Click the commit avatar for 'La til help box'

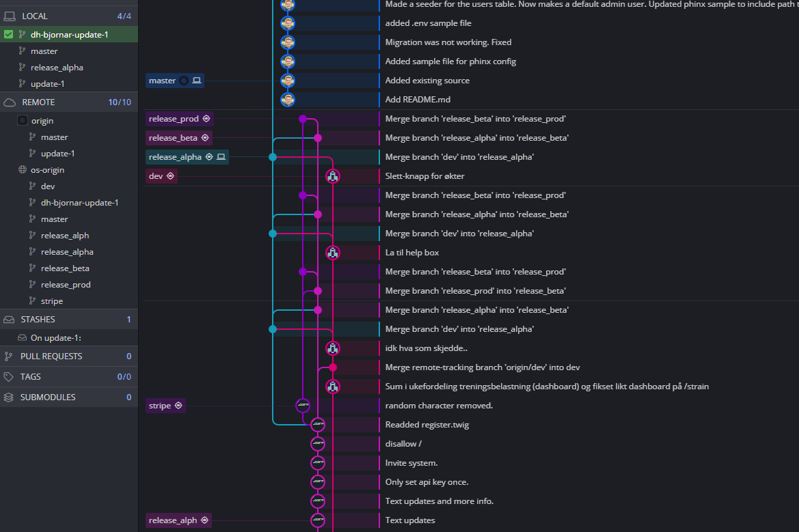pyautogui.click(x=333, y=253)
